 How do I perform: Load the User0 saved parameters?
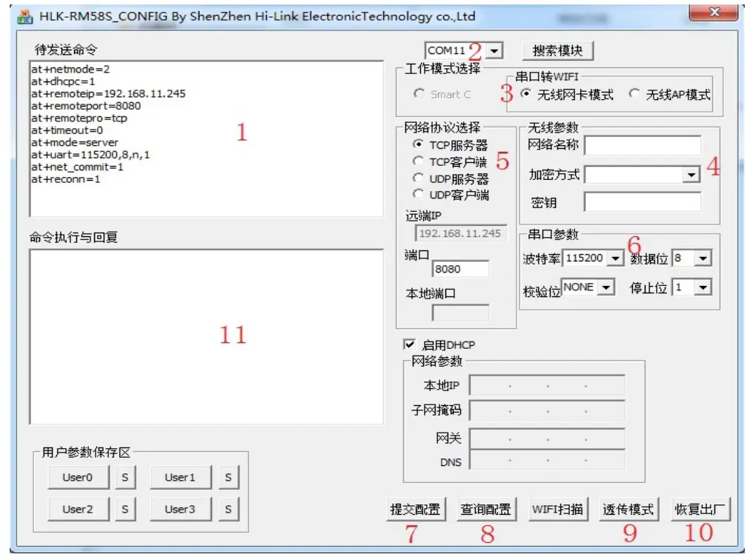[x=78, y=477]
